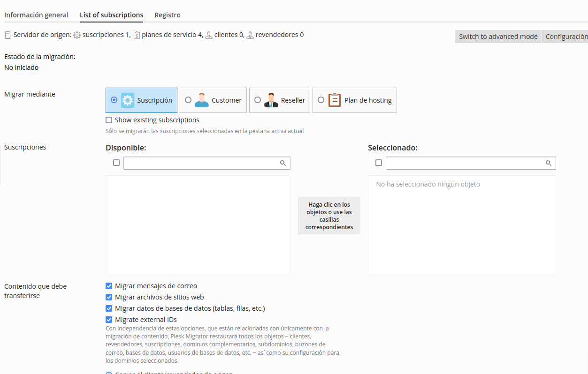Open the Configuración button
The width and height of the screenshot is (588, 374).
(x=565, y=37)
